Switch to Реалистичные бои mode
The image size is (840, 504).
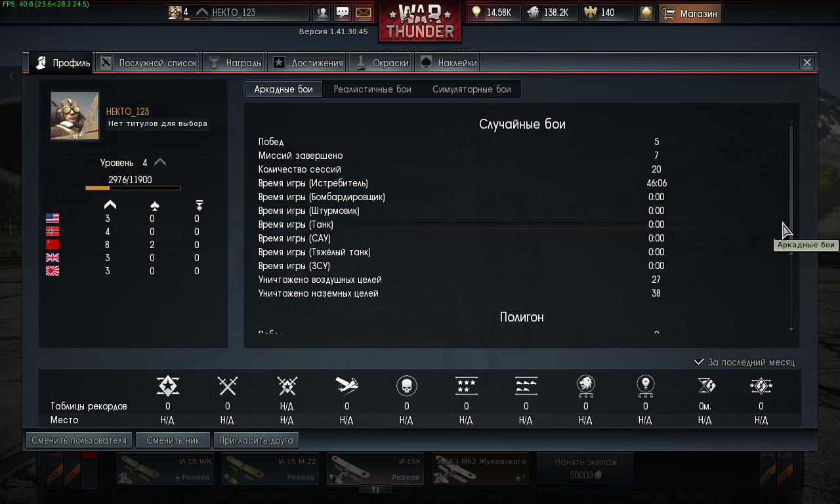(372, 89)
